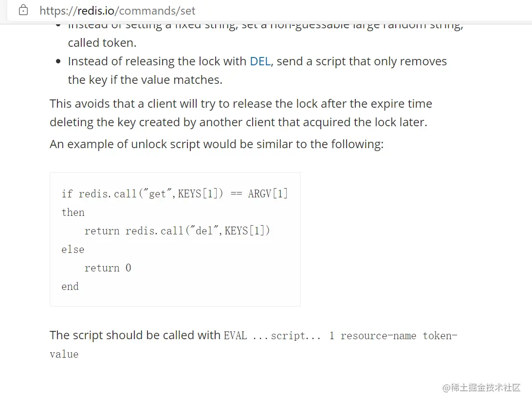Click the 'end' keyword in the script
Viewport: 532px width, 404px height.
point(70,287)
